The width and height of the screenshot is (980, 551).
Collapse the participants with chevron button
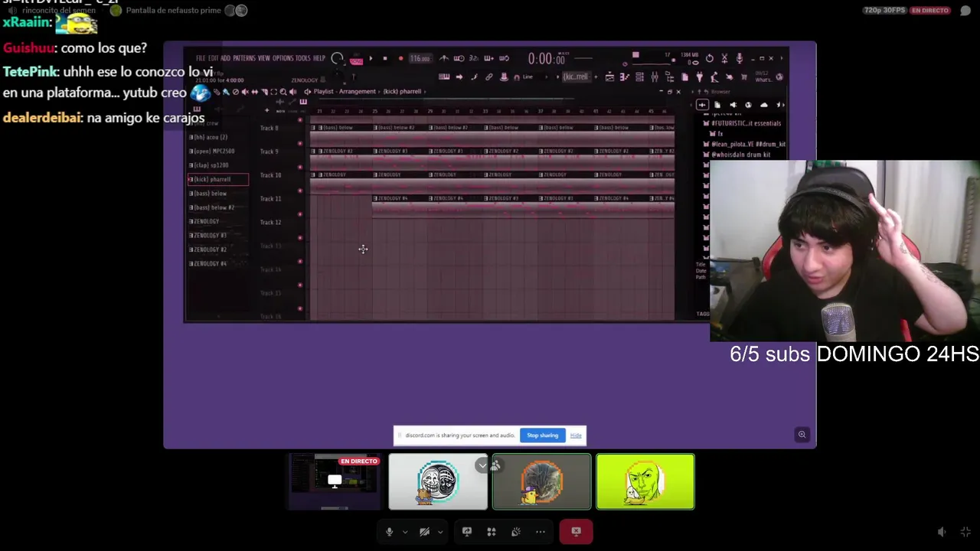click(482, 465)
